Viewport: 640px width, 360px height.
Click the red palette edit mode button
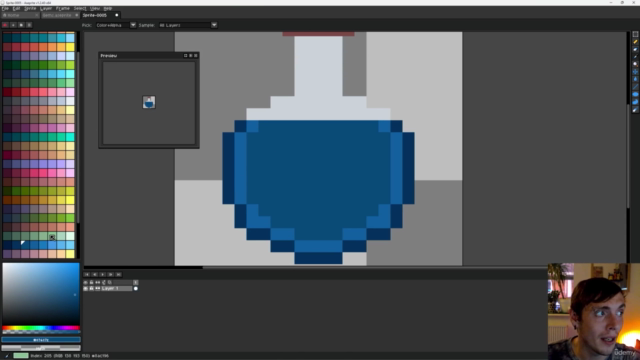tap(5, 25)
